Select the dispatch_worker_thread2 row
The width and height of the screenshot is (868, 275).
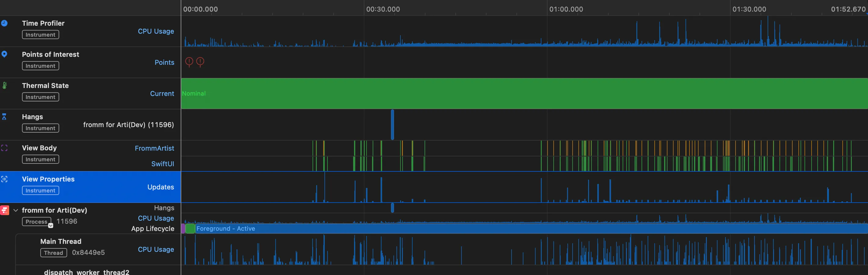tap(87, 272)
